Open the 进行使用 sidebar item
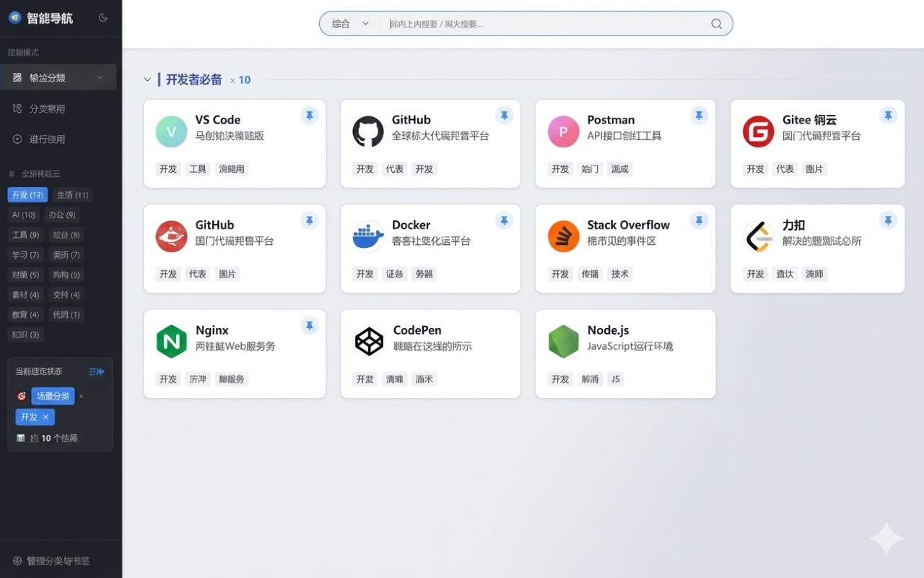Image resolution: width=924 pixels, height=578 pixels. tap(58, 139)
